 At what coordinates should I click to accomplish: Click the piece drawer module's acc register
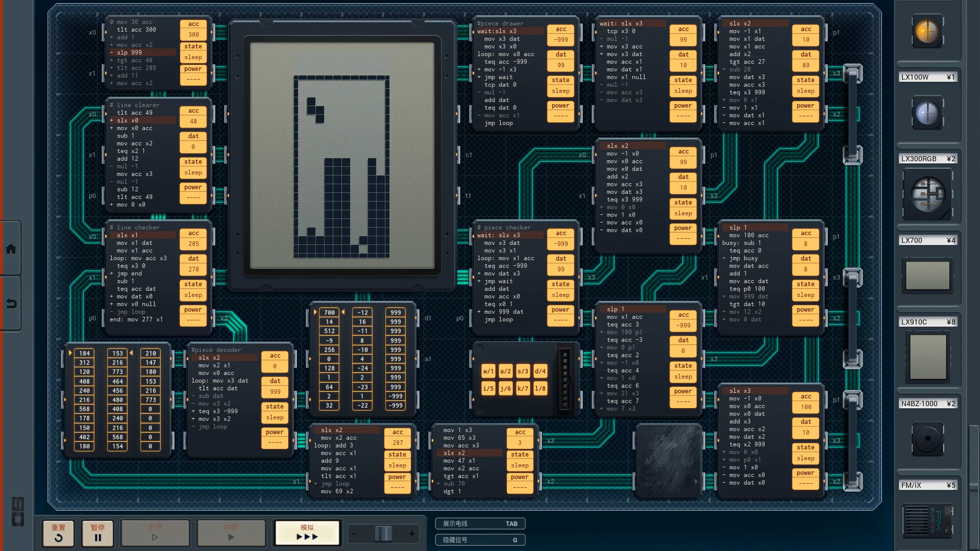pyautogui.click(x=561, y=35)
